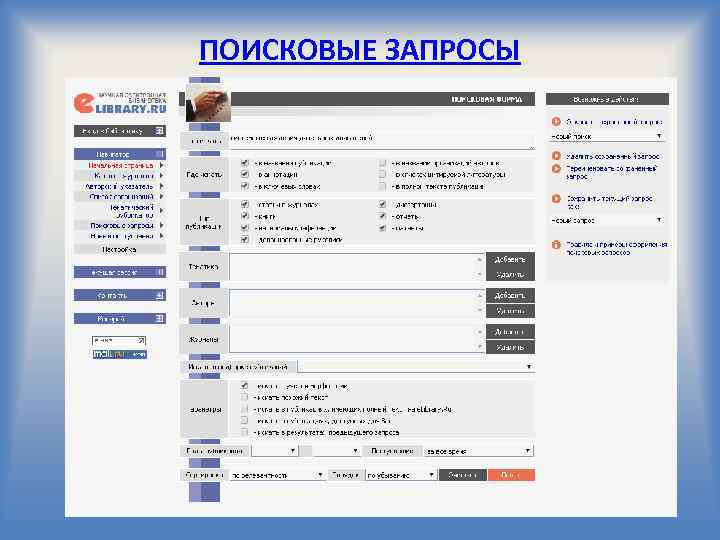The height and width of the screenshot is (540, 720).
Task: Click Добавить for the Тематика list
Action: (510, 259)
